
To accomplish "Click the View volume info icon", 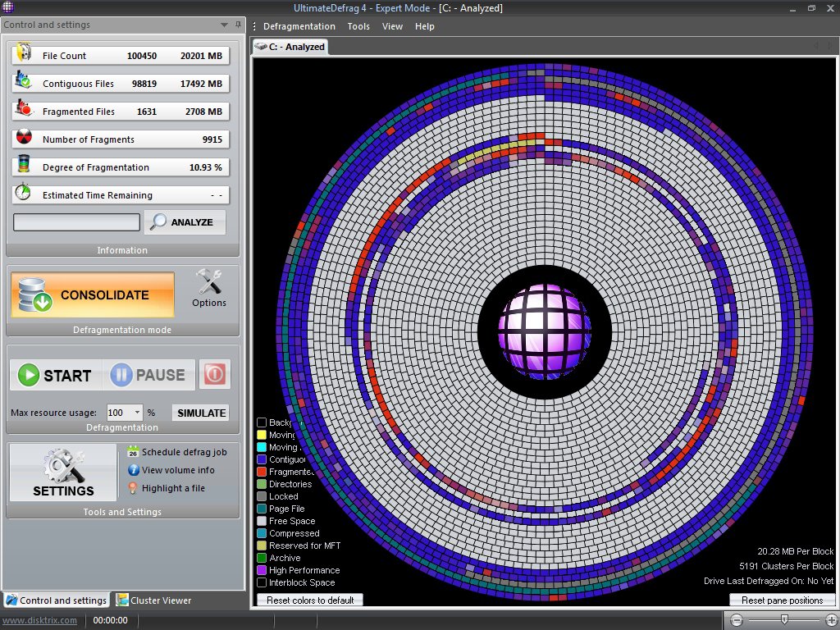I will [134, 470].
